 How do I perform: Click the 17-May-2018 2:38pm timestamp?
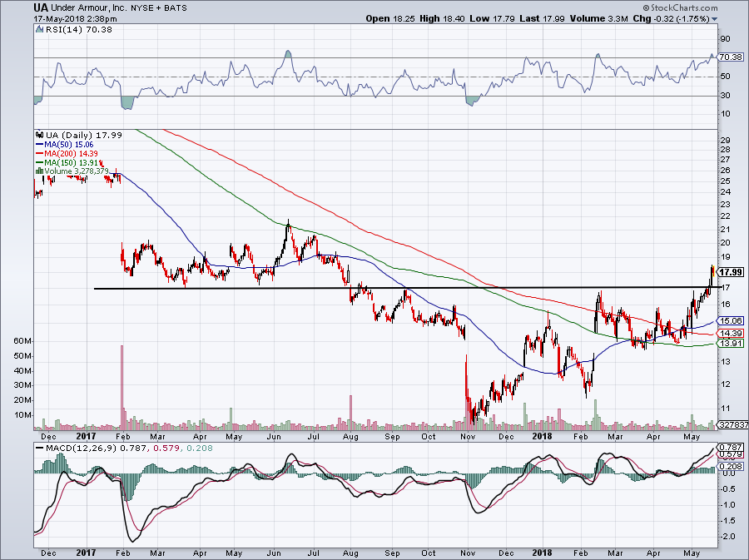point(76,19)
